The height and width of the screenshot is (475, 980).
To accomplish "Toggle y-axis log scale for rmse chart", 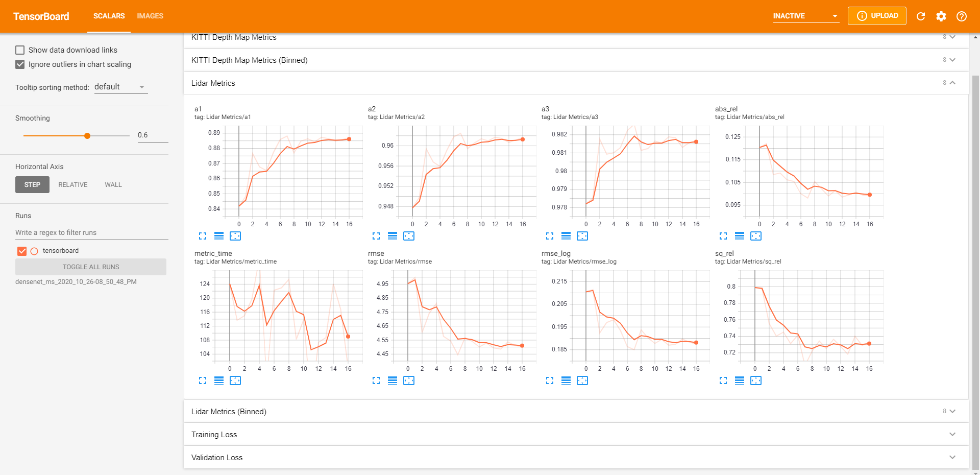I will [393, 381].
